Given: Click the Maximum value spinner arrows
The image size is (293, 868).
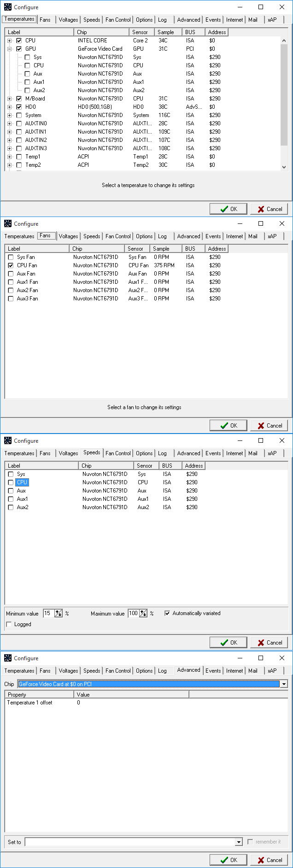Looking at the screenshot, I should click(143, 613).
